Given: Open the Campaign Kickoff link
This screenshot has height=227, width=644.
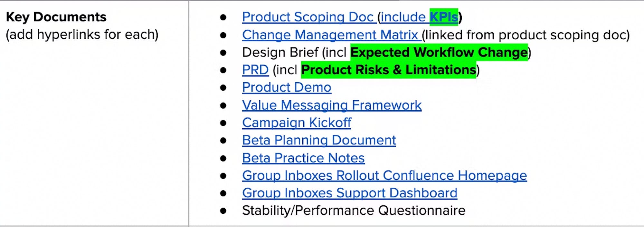Looking at the screenshot, I should coord(297,123).
